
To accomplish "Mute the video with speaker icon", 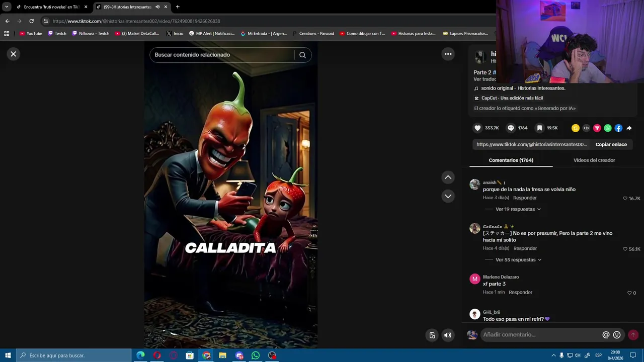I will 448,335.
